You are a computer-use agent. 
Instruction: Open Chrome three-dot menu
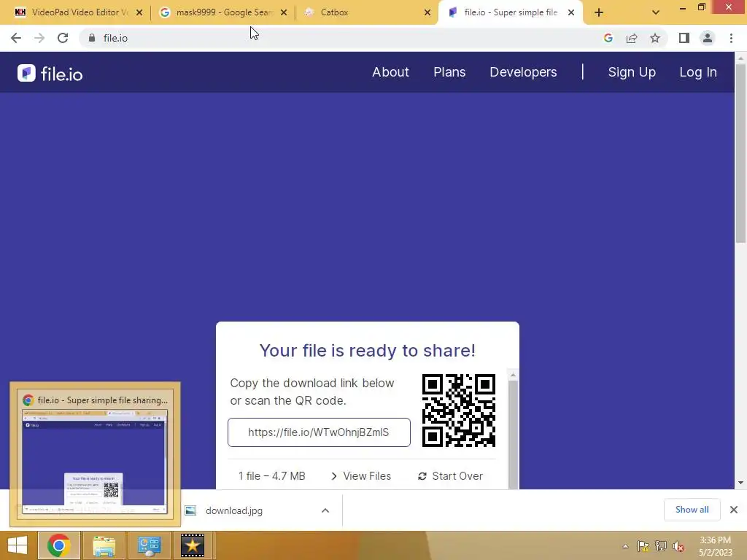click(x=731, y=38)
